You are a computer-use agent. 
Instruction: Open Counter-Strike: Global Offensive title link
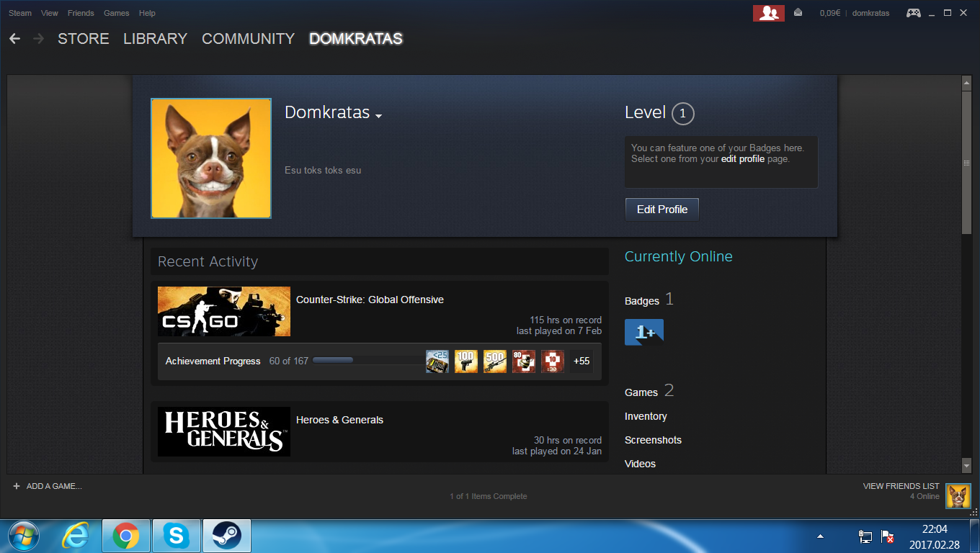point(370,300)
